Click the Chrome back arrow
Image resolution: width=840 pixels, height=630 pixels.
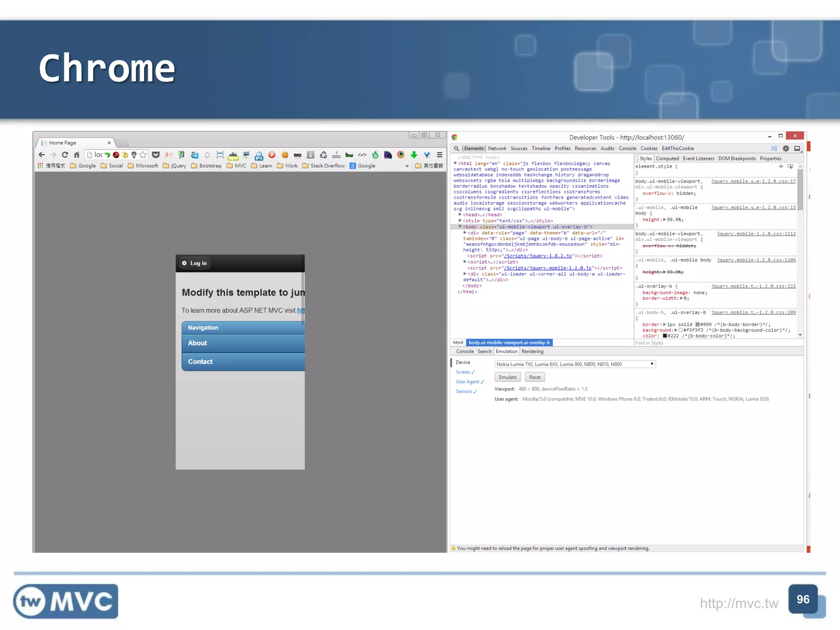41,155
